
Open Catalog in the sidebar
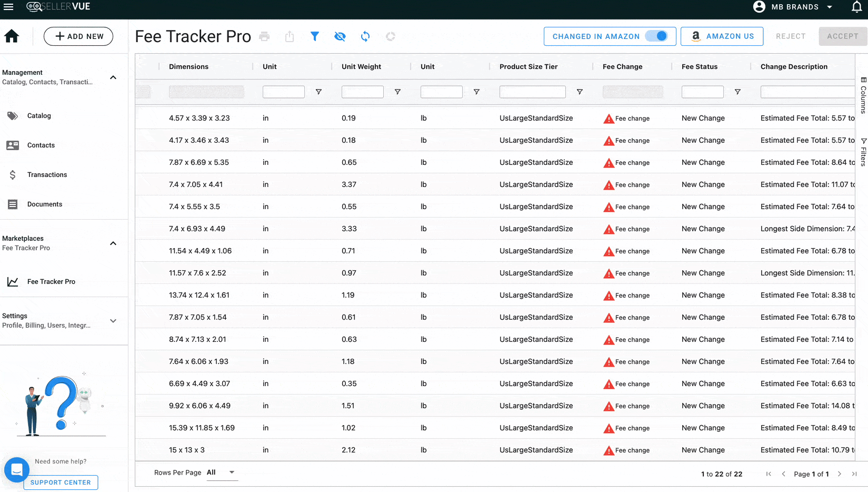coord(39,116)
